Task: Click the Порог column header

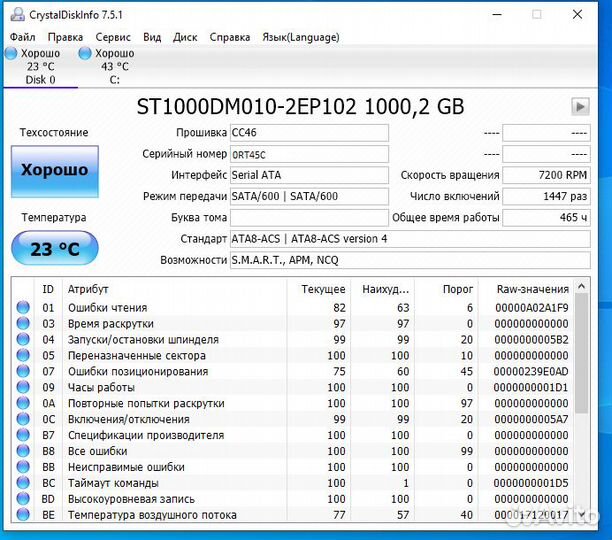Action: click(447, 289)
